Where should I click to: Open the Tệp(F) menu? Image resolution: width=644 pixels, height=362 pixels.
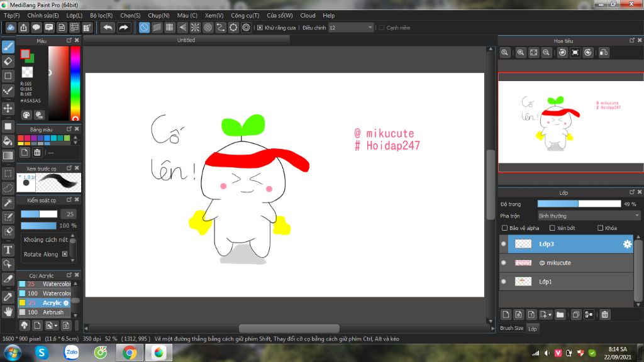(11, 15)
